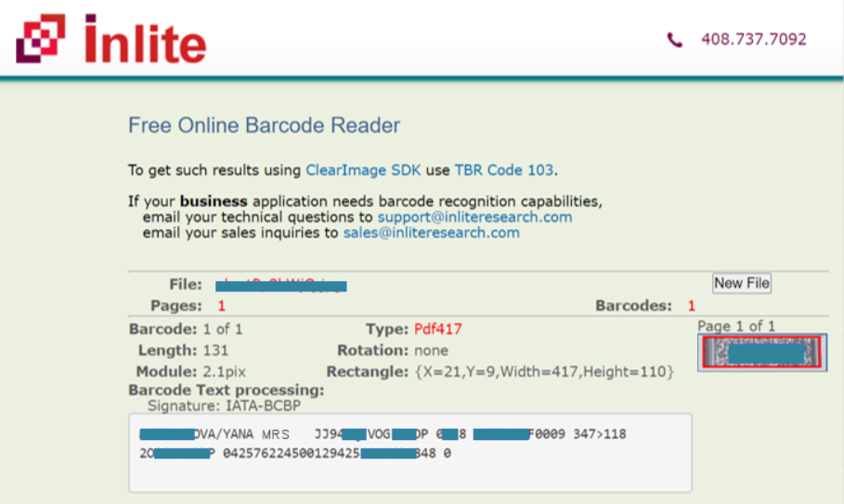Click the phone icon in header
Image resolution: width=844 pixels, height=504 pixels.
point(674,40)
